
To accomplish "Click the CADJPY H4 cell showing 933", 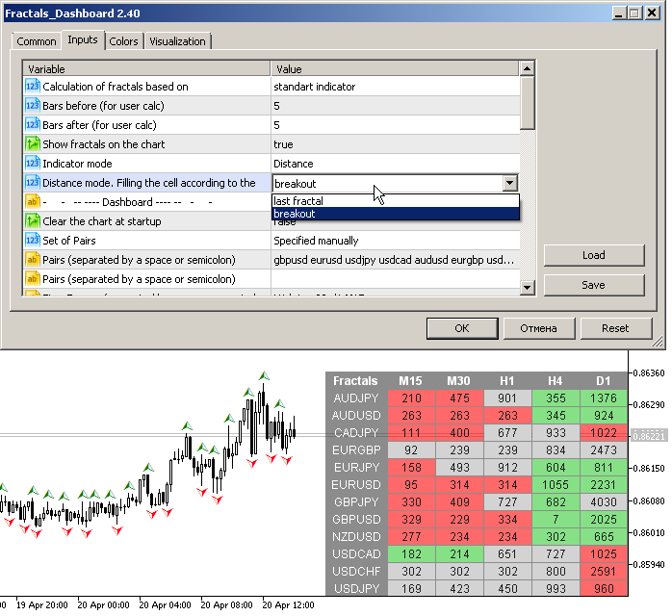I will pyautogui.click(x=556, y=433).
